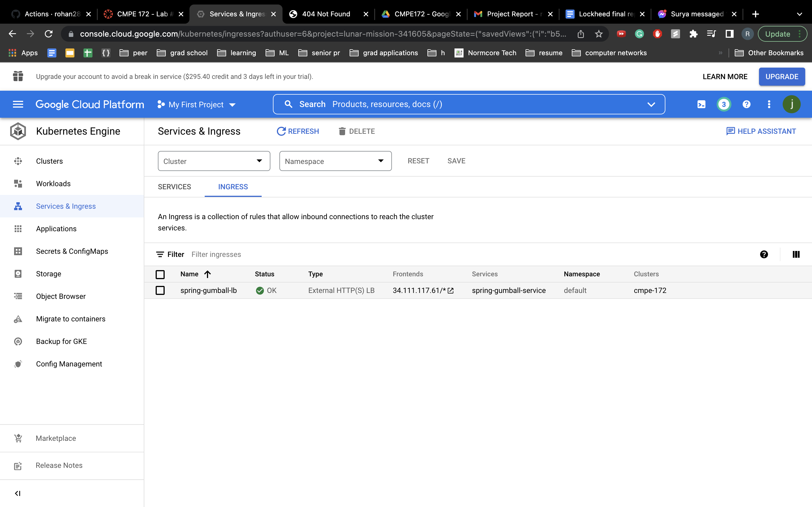Switch to the Services tab
812x507 pixels.
pyautogui.click(x=174, y=187)
